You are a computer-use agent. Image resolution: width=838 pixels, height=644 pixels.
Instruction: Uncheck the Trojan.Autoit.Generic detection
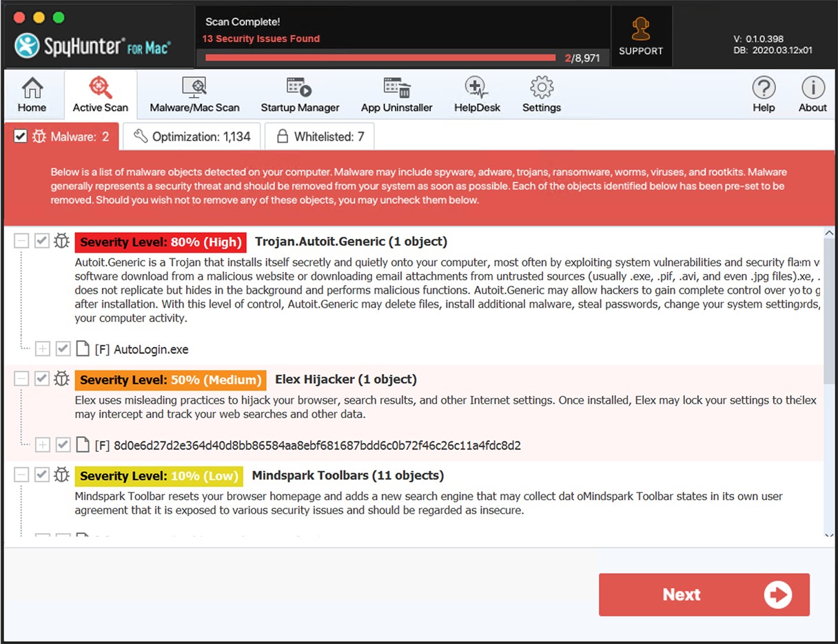point(42,240)
